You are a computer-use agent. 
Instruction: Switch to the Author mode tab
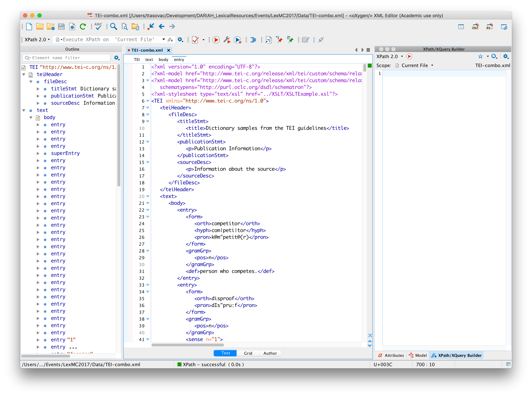(x=270, y=353)
